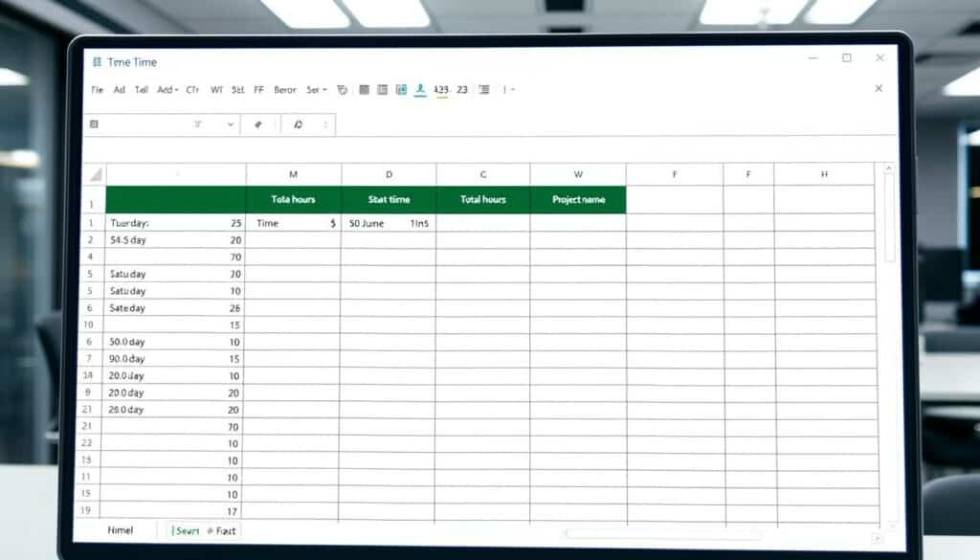Image resolution: width=980 pixels, height=560 pixels.
Task: Click the scroll-up arrow above vertical scrollbar
Action: 888,168
